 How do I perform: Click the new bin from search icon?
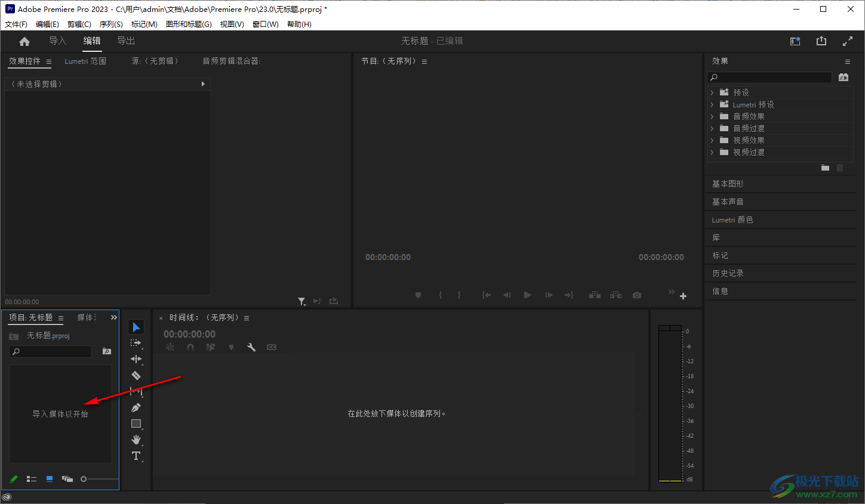coord(107,351)
